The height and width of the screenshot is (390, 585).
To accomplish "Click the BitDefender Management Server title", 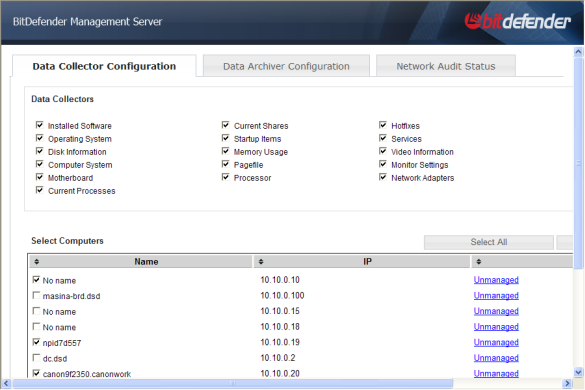I will (87, 22).
